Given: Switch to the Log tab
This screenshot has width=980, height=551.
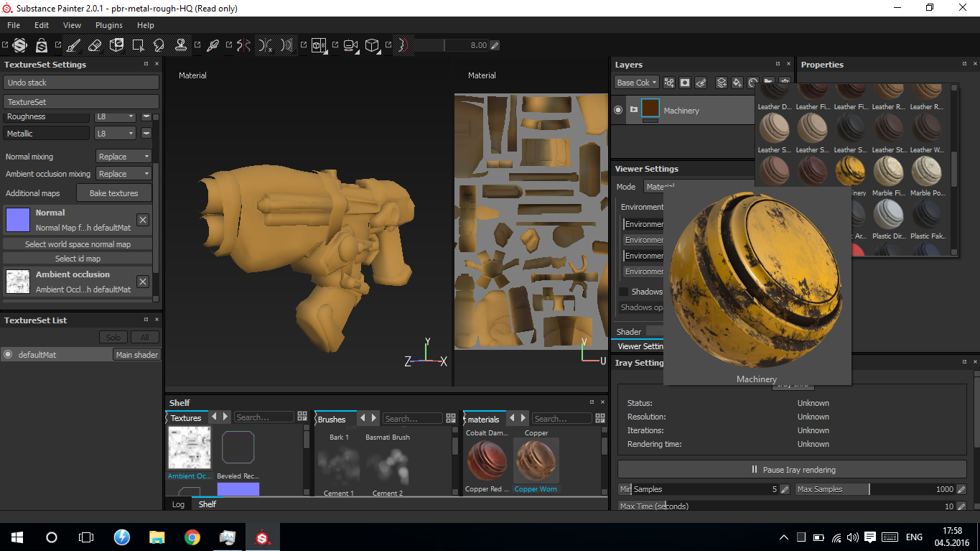Looking at the screenshot, I should click(178, 504).
